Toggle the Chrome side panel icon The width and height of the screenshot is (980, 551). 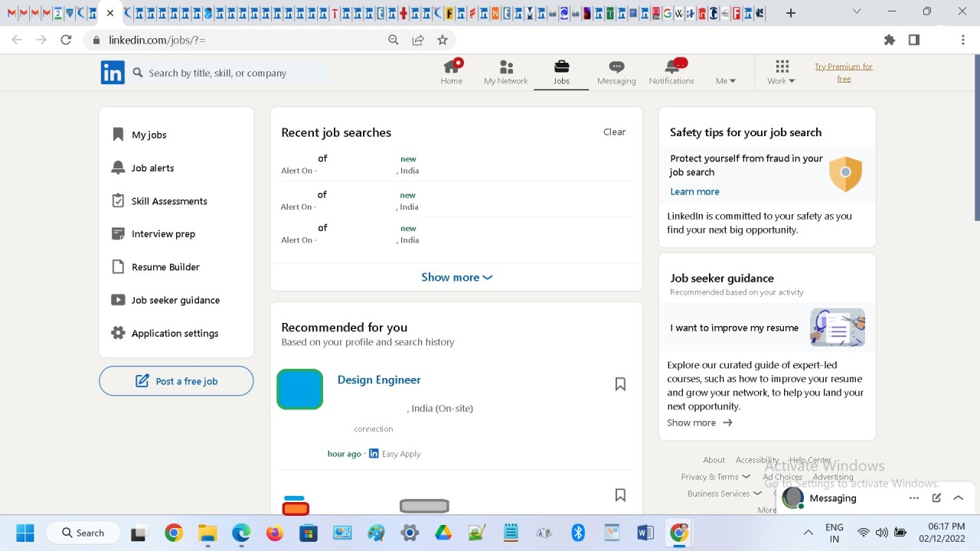click(914, 40)
